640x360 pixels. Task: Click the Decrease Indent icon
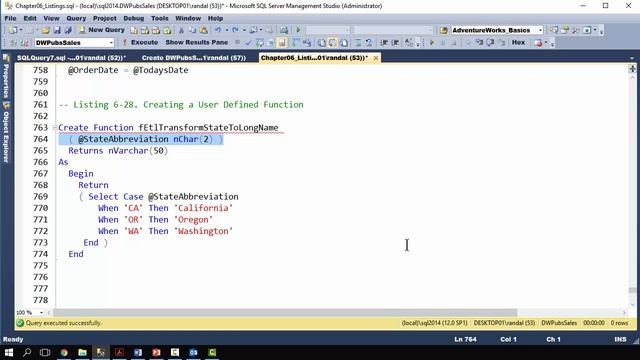(384, 42)
